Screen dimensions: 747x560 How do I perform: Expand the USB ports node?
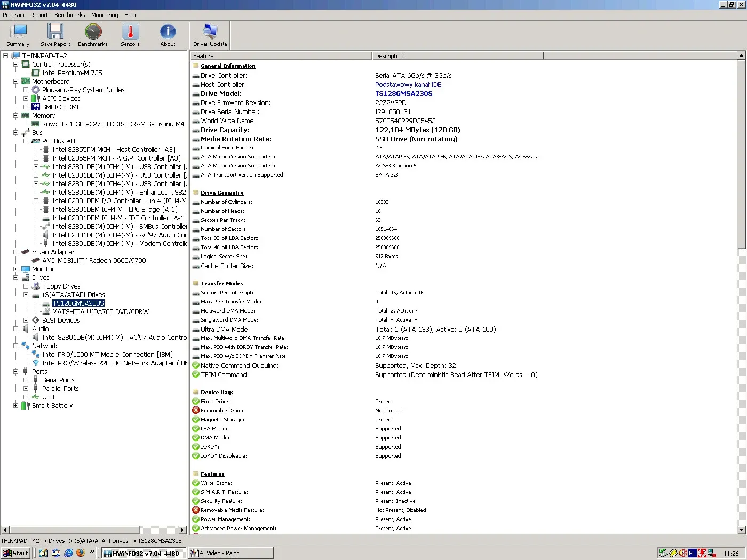tap(26, 397)
